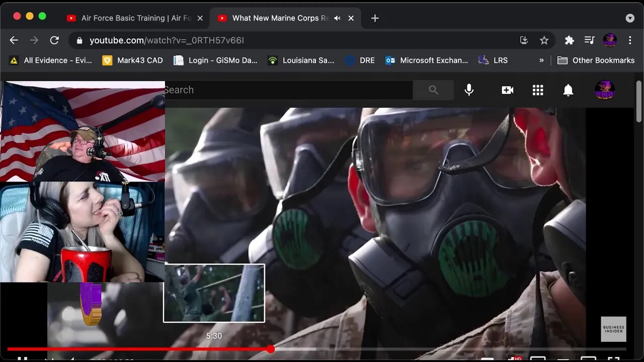The width and height of the screenshot is (644, 362).
Task: Click the install app icon in the address bar
Action: coord(524,40)
